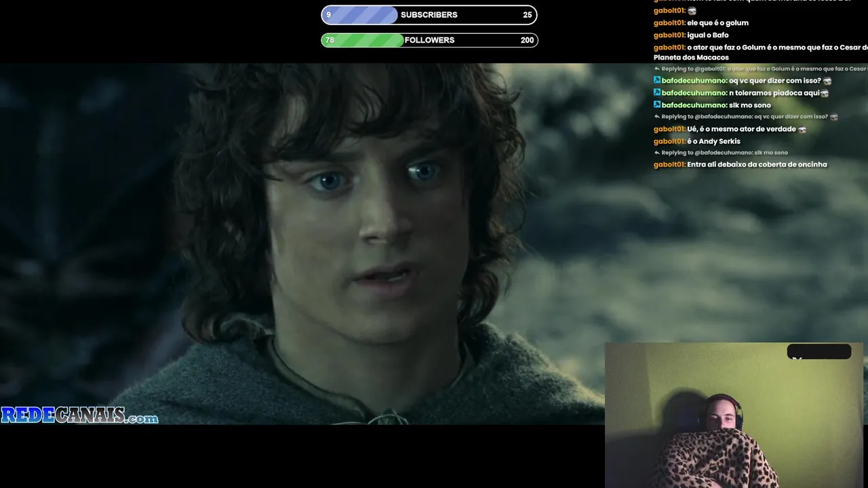Click gabolt01 name on 'é o Andy Serkis'

[669, 141]
